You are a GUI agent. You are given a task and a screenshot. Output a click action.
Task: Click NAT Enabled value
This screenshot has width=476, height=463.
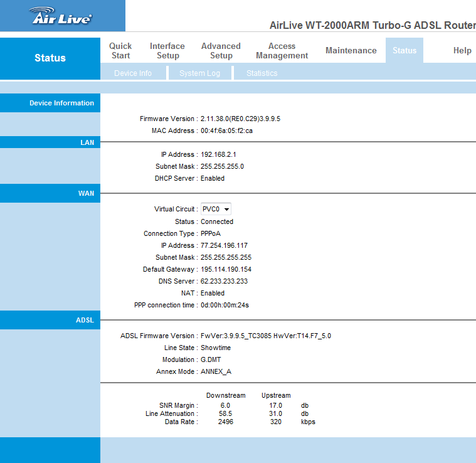pos(213,293)
